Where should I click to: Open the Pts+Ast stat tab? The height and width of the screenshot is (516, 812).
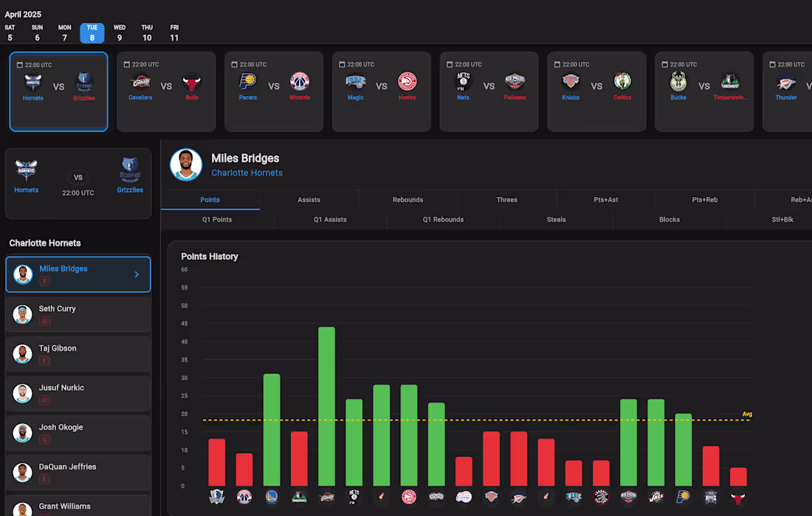(x=605, y=200)
